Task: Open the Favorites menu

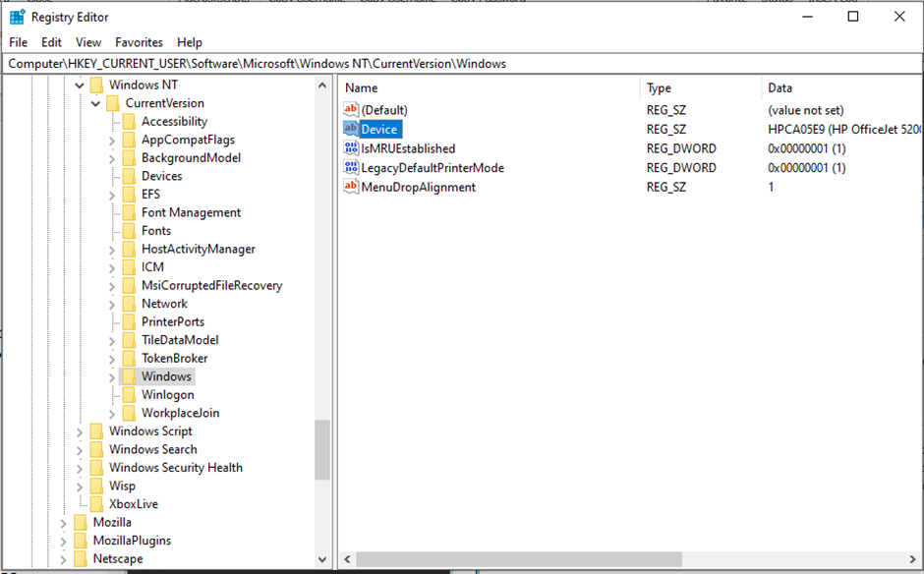Action: (139, 42)
